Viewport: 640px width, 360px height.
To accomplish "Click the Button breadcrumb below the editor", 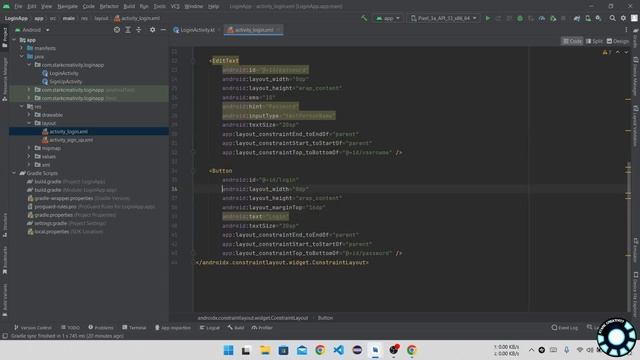I will click(x=325, y=318).
